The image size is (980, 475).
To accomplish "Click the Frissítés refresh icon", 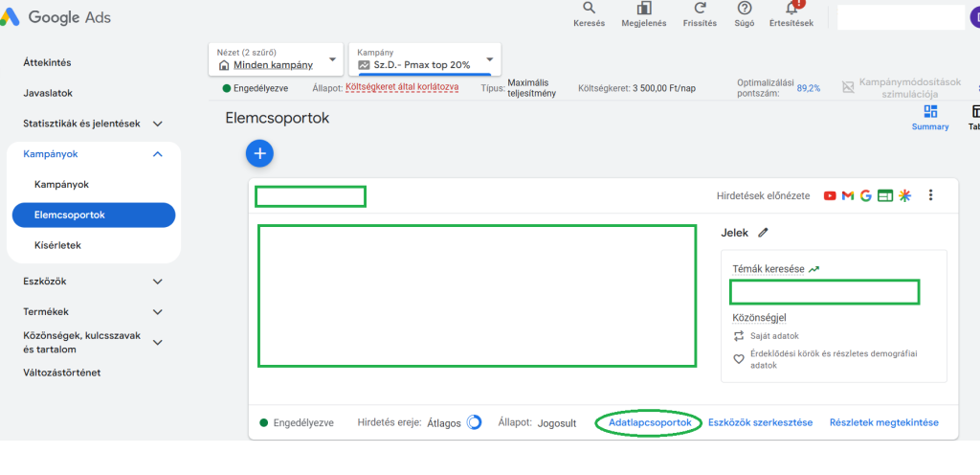I will [x=701, y=9].
